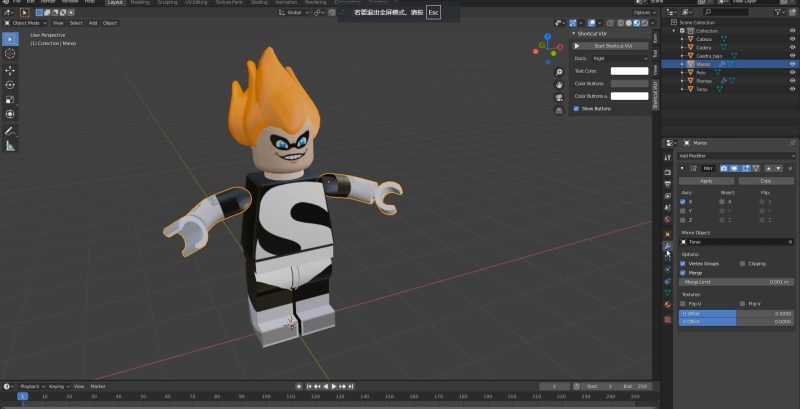The height and width of the screenshot is (409, 800).
Task: Open Object Data green triangle tab
Action: click(667, 293)
